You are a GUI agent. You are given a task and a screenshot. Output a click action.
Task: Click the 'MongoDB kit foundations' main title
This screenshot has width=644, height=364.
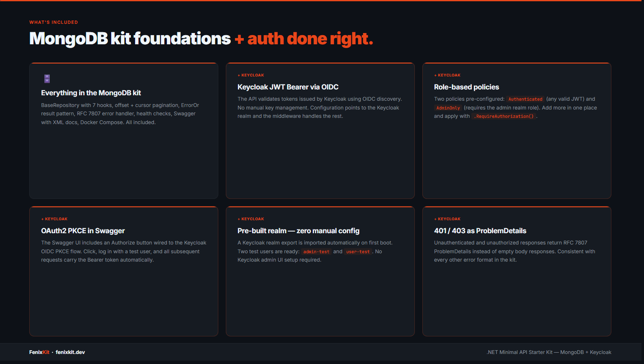coord(130,38)
